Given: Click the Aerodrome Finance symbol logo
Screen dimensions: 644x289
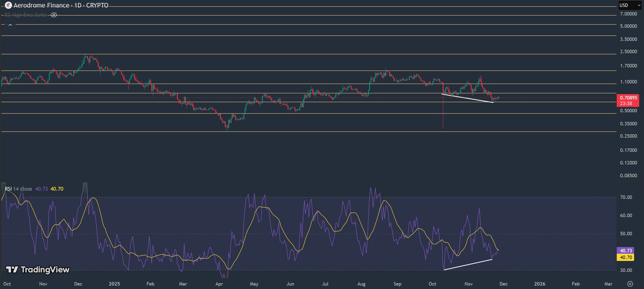Looking at the screenshot, I should pos(8,5).
